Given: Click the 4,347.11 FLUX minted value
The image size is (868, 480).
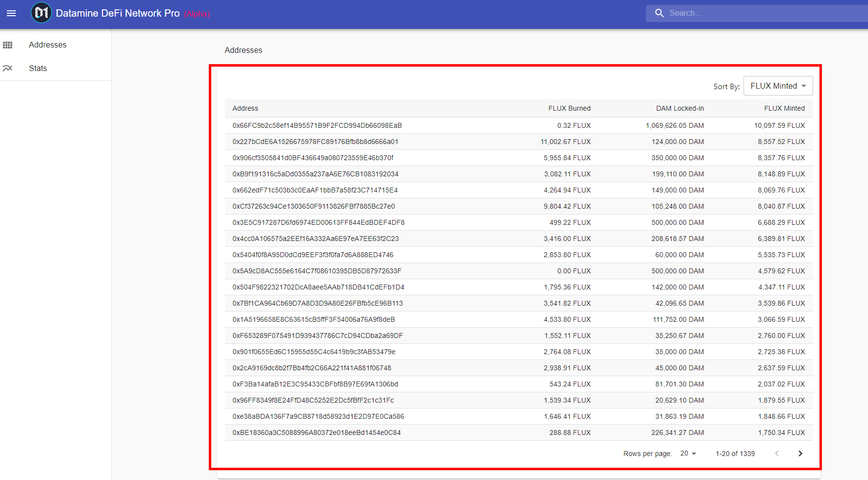Looking at the screenshot, I should pyautogui.click(x=781, y=287).
